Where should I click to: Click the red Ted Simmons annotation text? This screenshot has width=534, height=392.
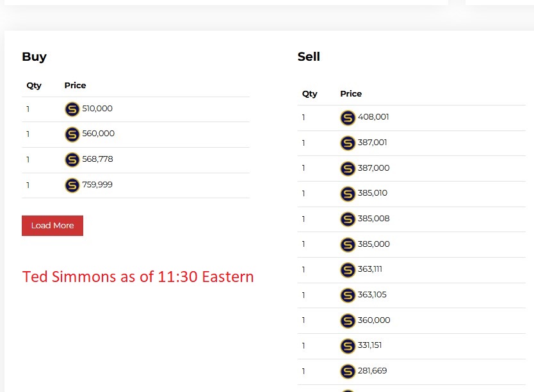(138, 277)
